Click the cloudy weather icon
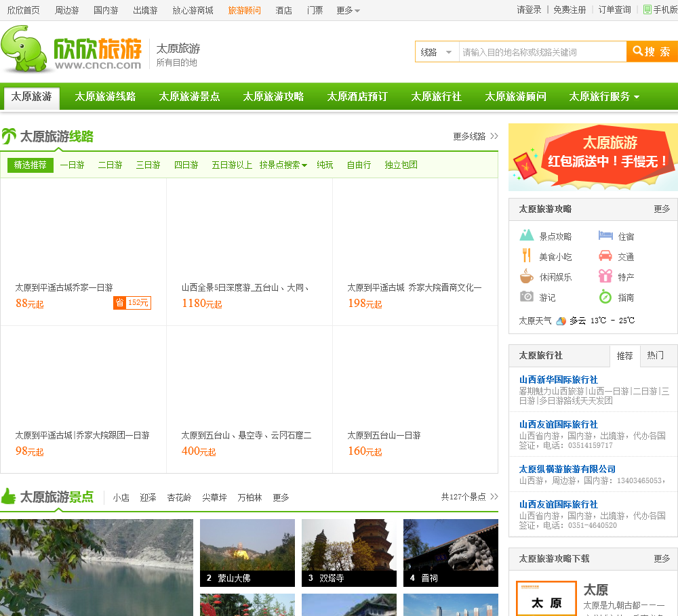Image resolution: width=678 pixels, height=616 pixels. coord(561,321)
